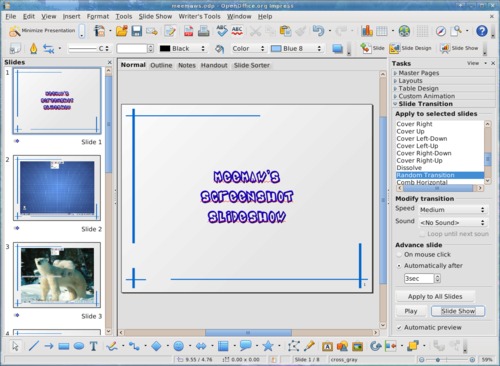500x366 pixels.
Task: Choose the Ellipse drawing tool
Action: pyautogui.click(x=79, y=346)
